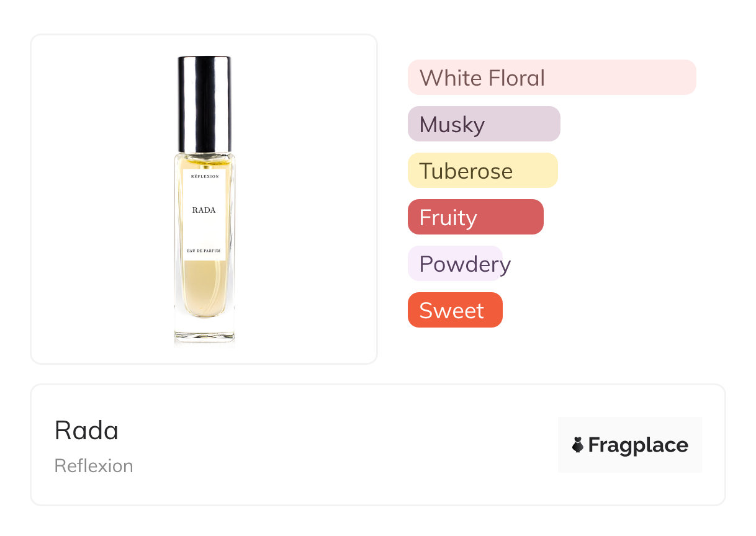Screen dimensions: 756x536
Task: Select the Tuberose accord bar
Action: [483, 171]
